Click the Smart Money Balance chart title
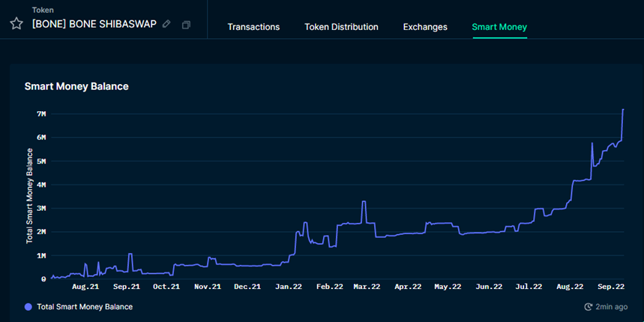 point(76,86)
